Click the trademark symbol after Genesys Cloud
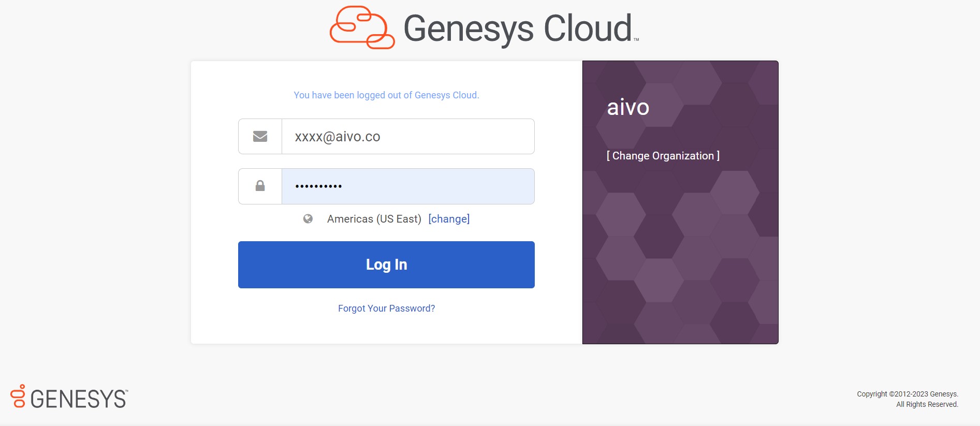 636,39
